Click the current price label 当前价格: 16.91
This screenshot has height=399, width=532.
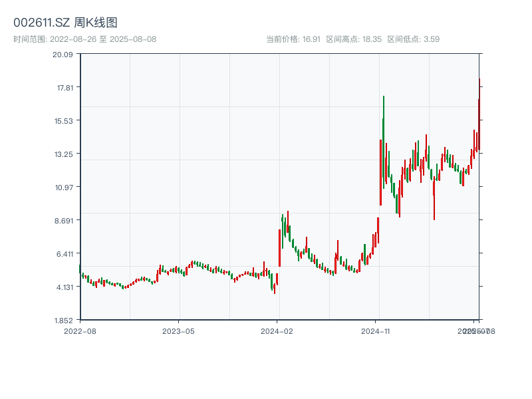click(293, 39)
